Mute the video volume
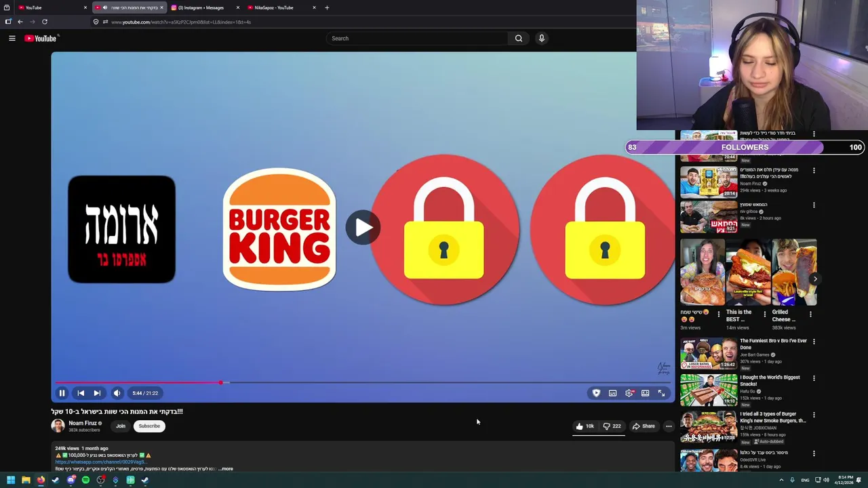 (x=117, y=393)
